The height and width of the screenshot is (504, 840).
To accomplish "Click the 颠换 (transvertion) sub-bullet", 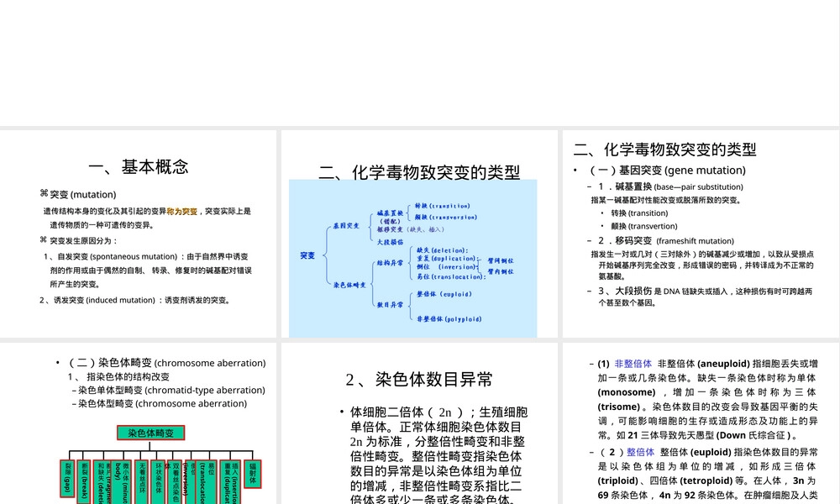I will pyautogui.click(x=644, y=226).
